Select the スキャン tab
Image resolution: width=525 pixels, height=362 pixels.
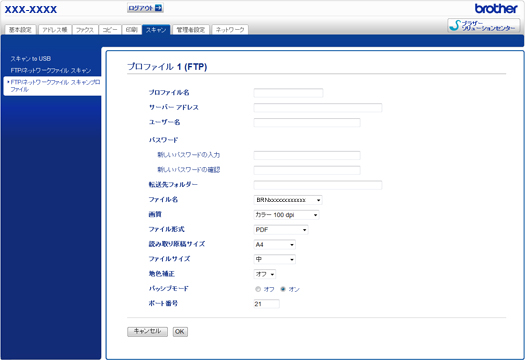pos(156,30)
